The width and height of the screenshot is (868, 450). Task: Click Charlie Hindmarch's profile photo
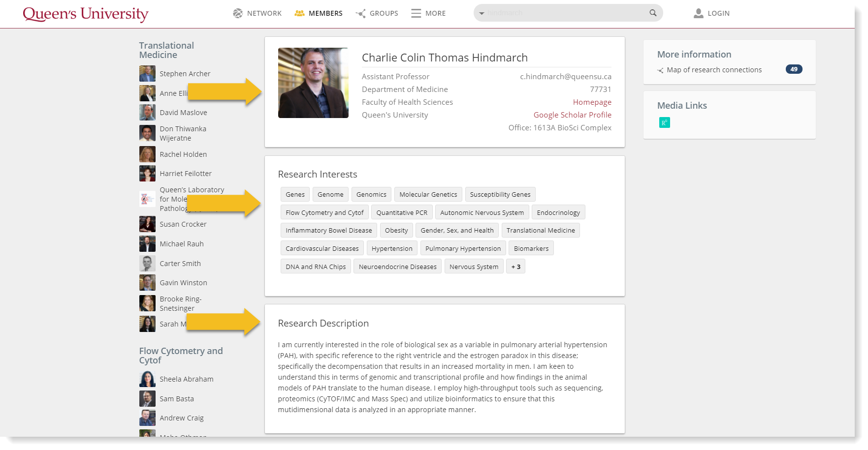pos(313,83)
